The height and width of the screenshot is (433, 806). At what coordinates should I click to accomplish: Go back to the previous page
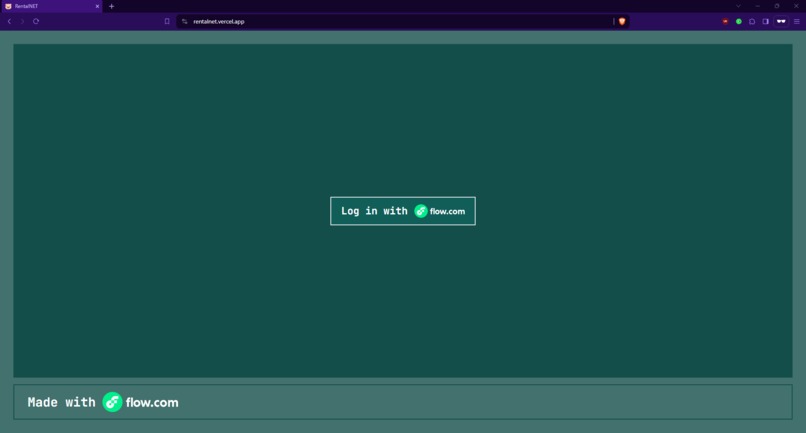coord(9,21)
